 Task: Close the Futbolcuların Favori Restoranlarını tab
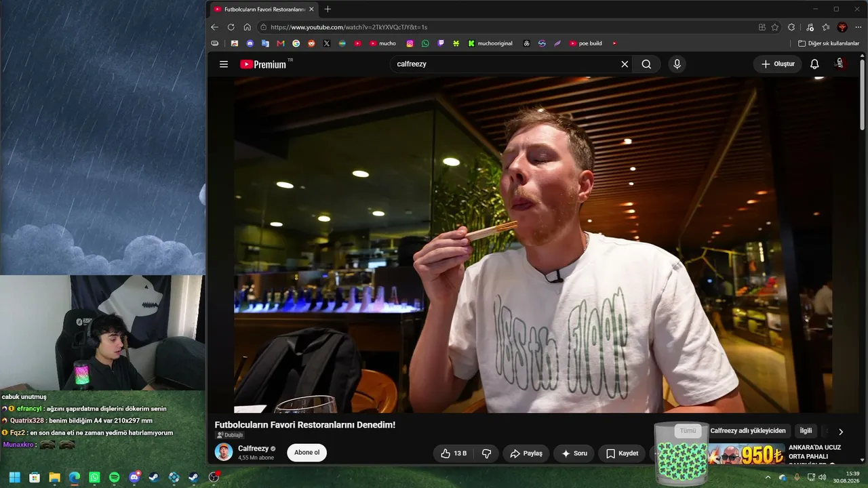[x=311, y=9]
